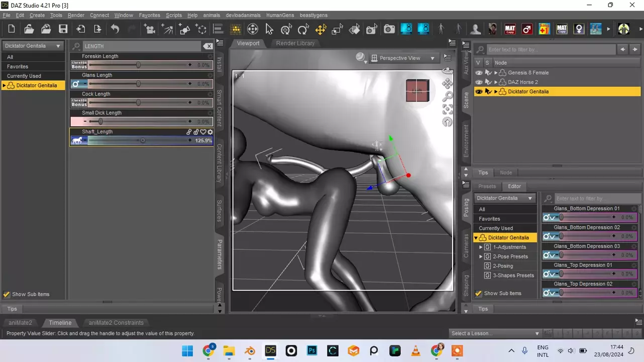Clear the LENGTH search filter
Screen dimensions: 644x362
207,46
